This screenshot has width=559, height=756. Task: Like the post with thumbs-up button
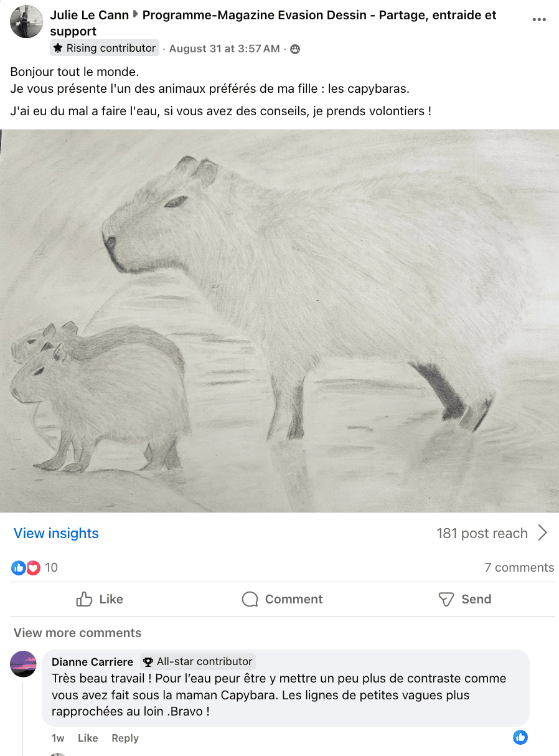(100, 599)
